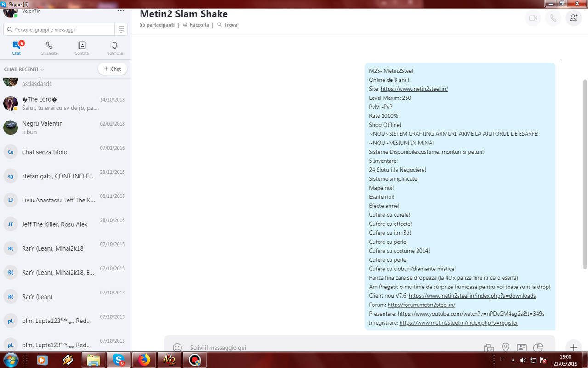Click the search field Persone, gruppi e messaggi
588x368 pixels.
click(x=59, y=29)
